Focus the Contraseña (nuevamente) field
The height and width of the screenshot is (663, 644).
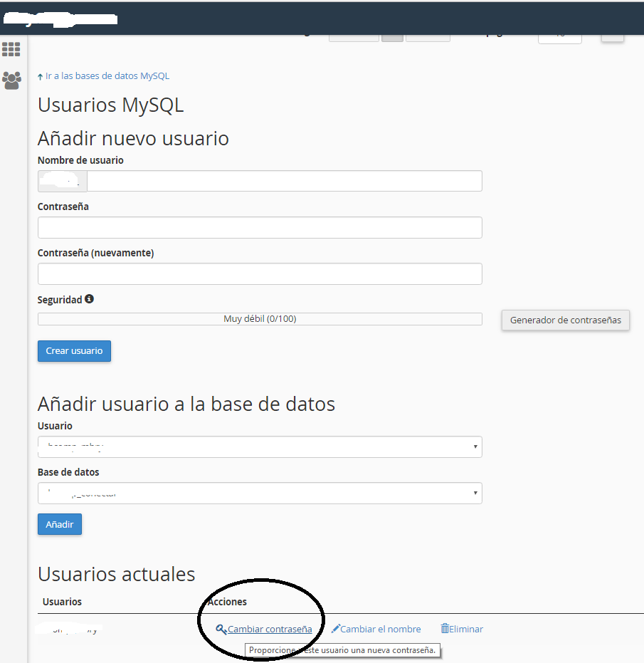coord(260,274)
